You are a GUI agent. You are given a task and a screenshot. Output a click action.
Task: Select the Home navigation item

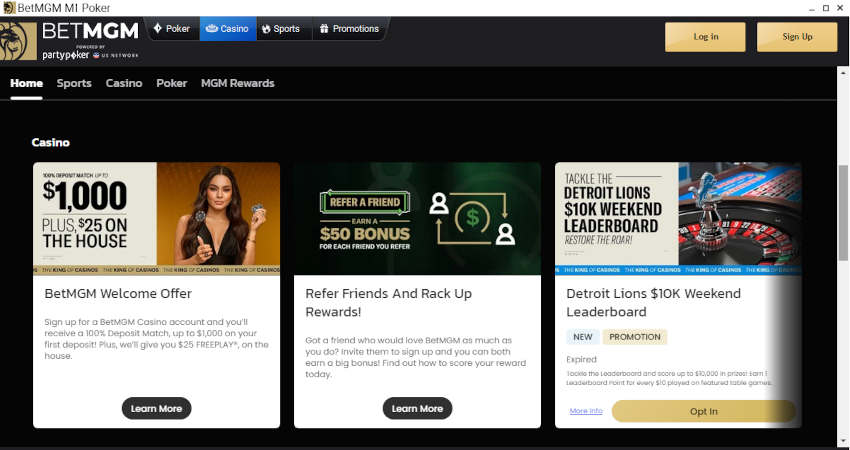[x=27, y=83]
